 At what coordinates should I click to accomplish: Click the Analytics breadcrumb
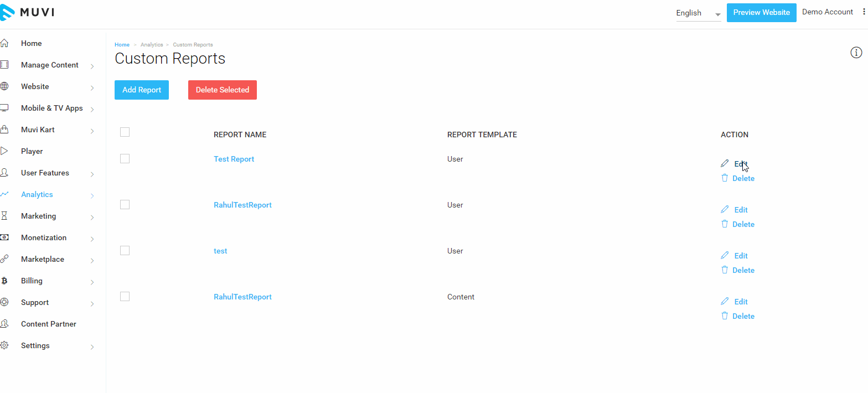coord(152,45)
